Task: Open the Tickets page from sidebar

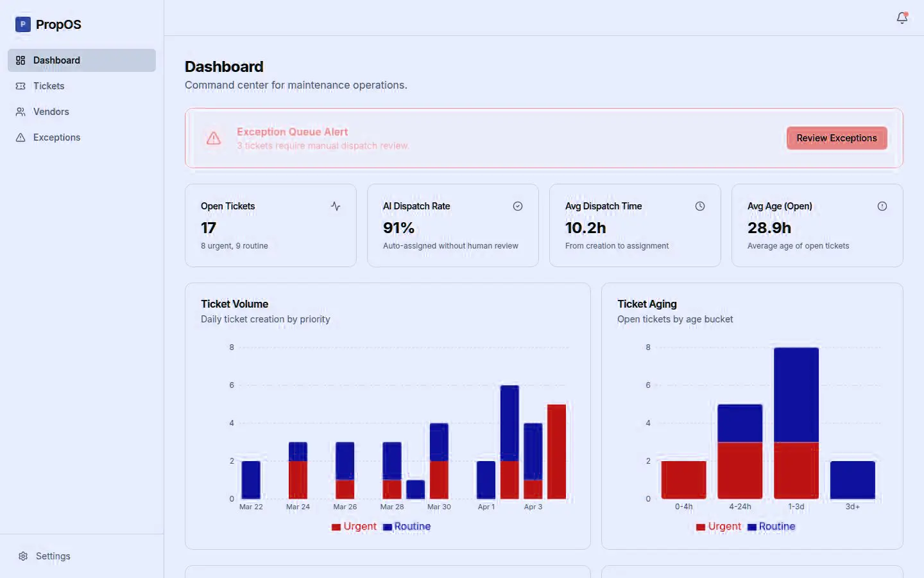Action: point(49,86)
